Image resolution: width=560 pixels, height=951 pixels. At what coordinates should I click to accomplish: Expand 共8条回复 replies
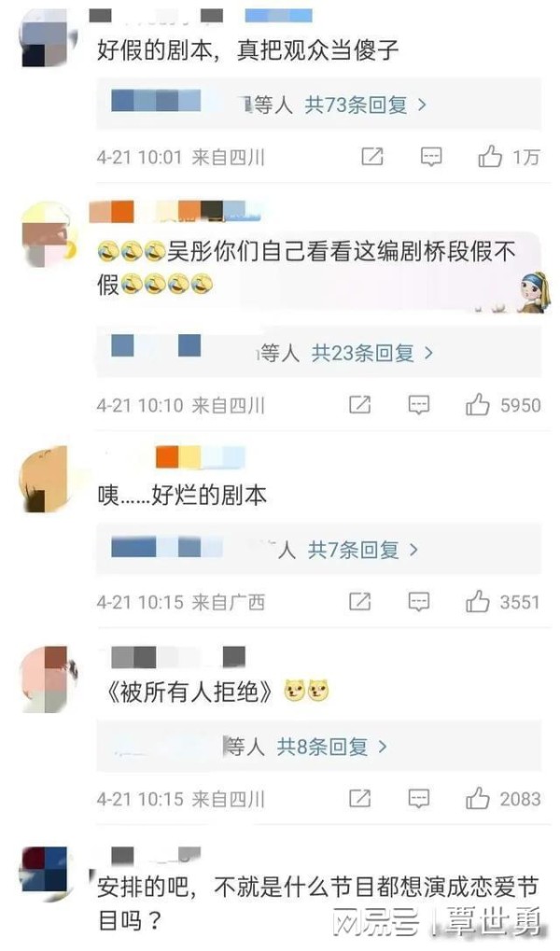click(x=332, y=746)
